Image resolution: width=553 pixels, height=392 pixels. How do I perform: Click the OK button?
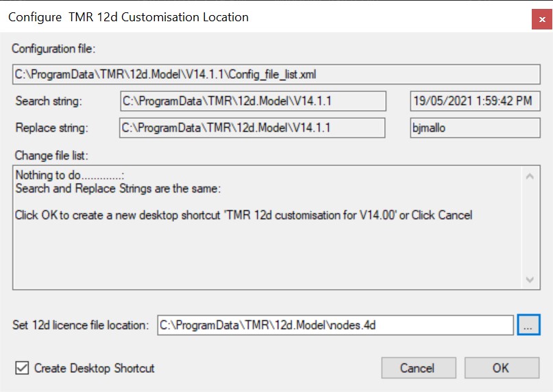coord(502,368)
